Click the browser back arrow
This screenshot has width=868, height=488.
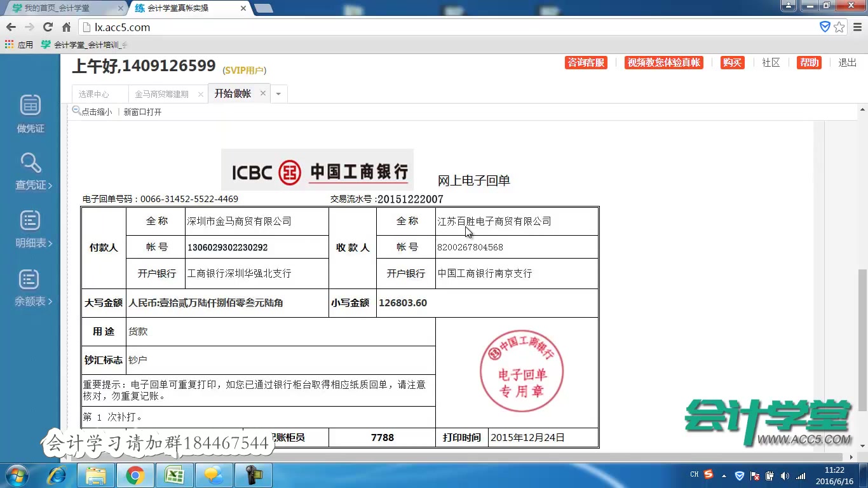(x=11, y=27)
